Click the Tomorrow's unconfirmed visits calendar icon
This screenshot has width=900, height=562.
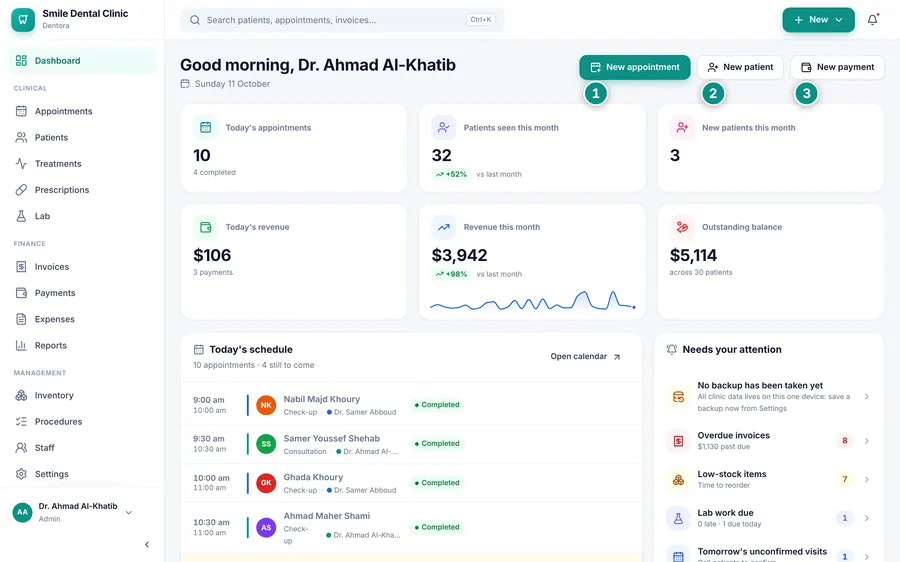coord(678,555)
